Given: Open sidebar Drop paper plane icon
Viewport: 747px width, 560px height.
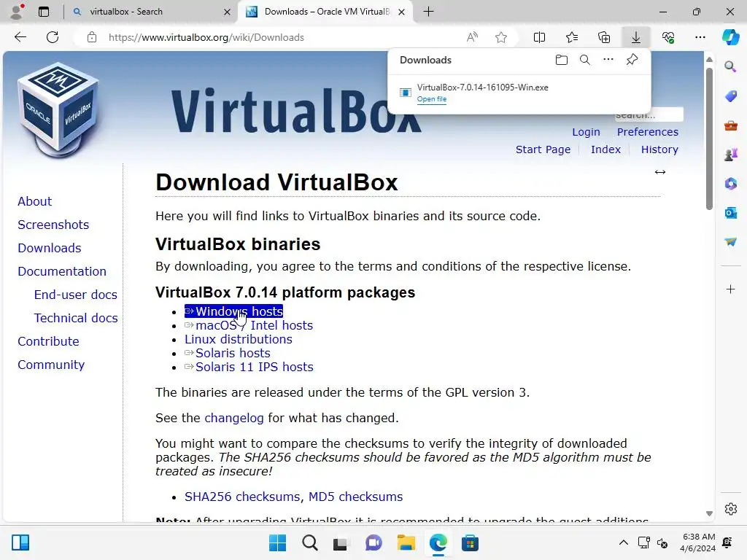Looking at the screenshot, I should pos(731,242).
